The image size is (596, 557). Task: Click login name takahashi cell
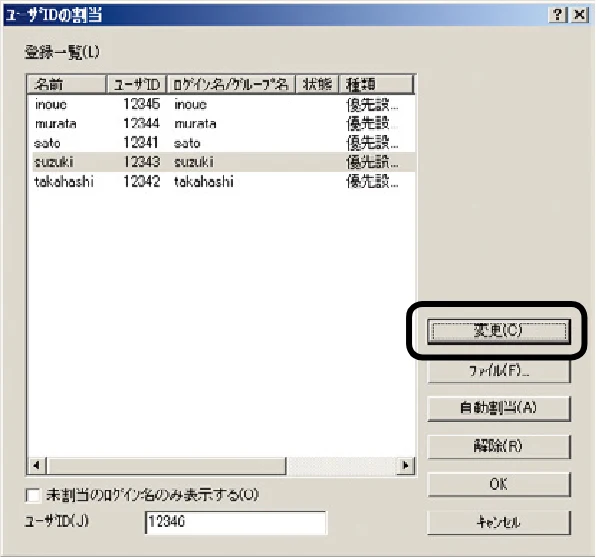pyautogui.click(x=203, y=182)
